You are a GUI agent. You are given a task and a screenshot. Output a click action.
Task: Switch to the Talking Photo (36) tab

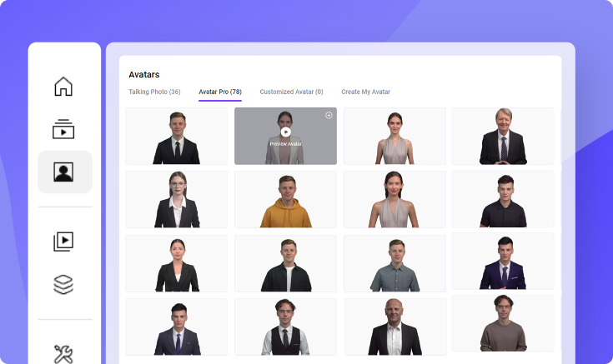(154, 92)
